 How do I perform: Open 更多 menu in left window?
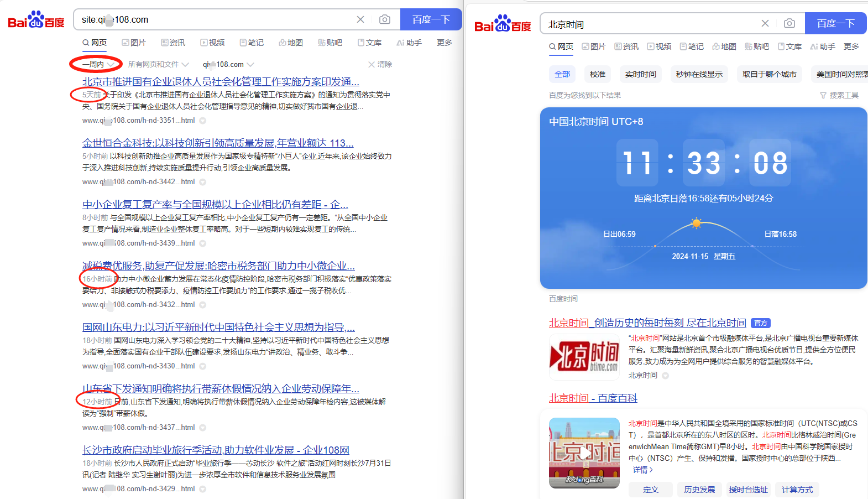pyautogui.click(x=445, y=43)
